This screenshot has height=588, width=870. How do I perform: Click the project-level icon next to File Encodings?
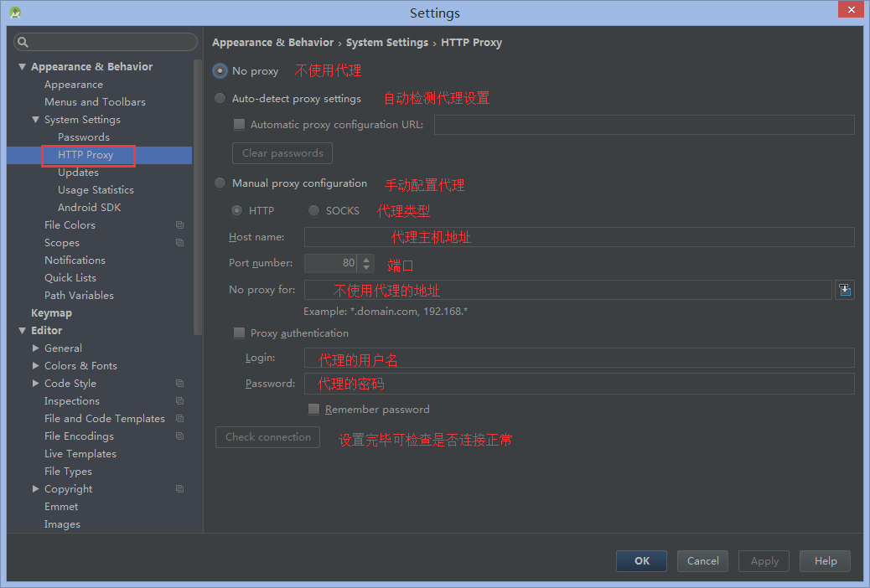179,436
